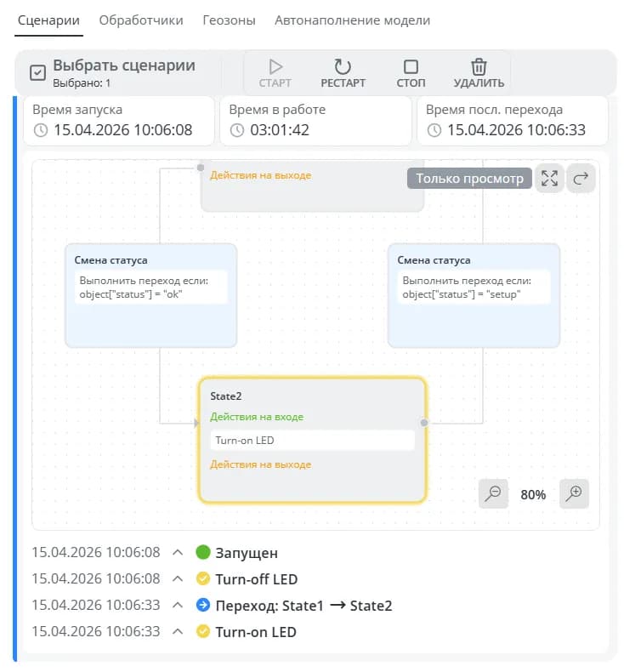Click the Время запуска clock icon
624x672 pixels.
coord(41,130)
